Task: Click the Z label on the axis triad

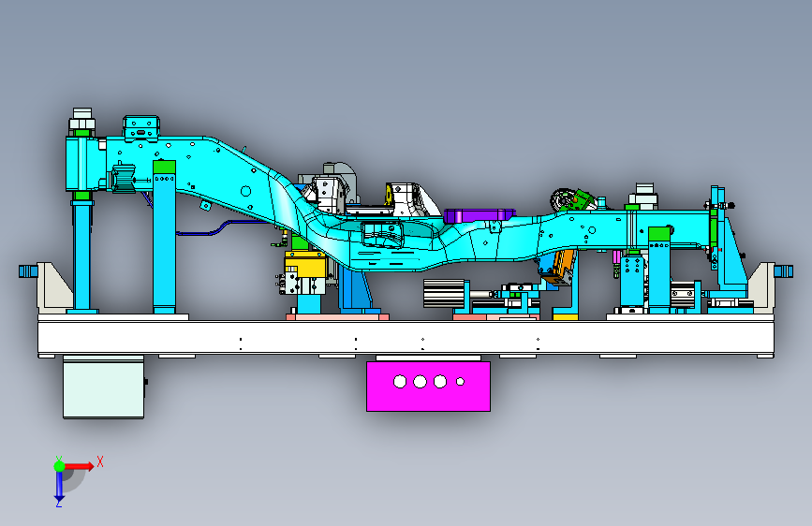Action: (x=58, y=504)
